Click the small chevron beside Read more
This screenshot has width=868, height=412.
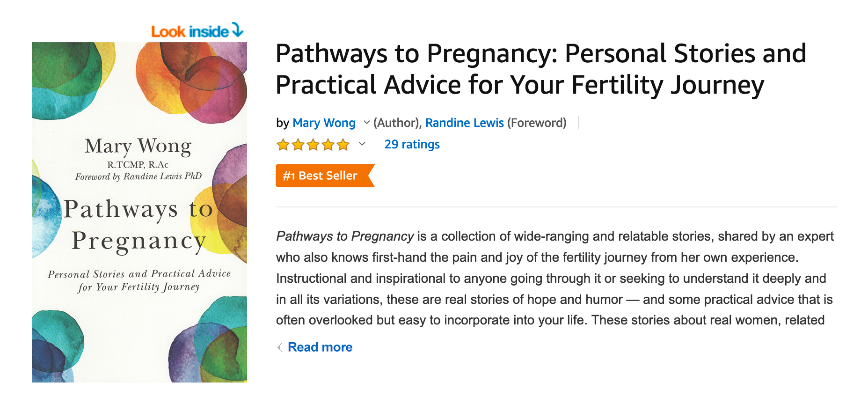pos(280,347)
